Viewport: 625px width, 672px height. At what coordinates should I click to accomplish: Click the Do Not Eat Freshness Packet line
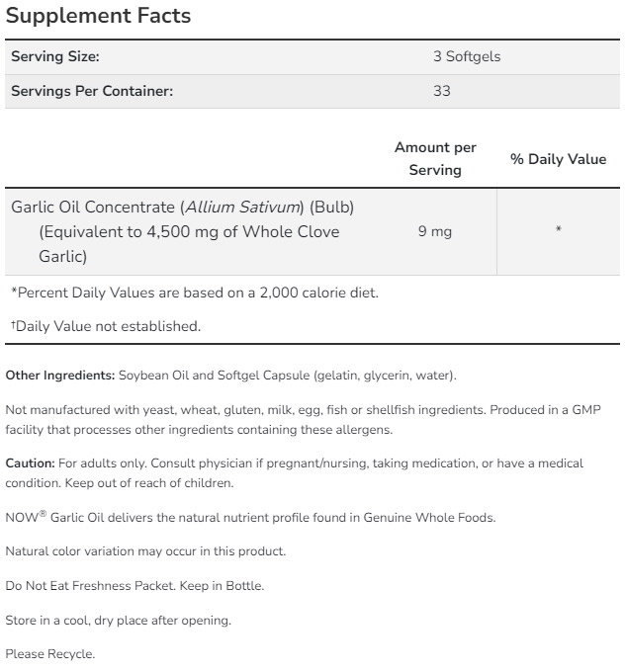click(x=134, y=586)
